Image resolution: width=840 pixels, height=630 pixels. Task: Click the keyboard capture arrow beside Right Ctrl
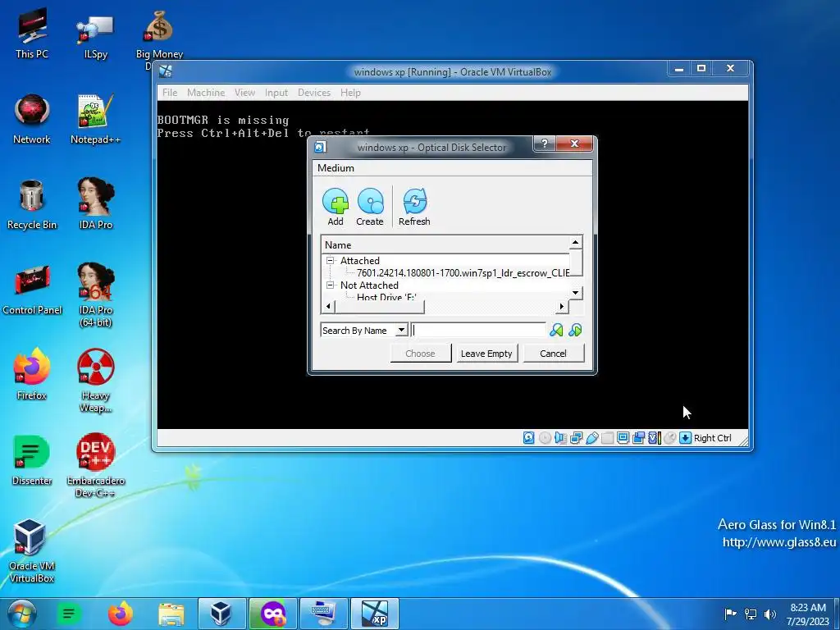tap(685, 438)
